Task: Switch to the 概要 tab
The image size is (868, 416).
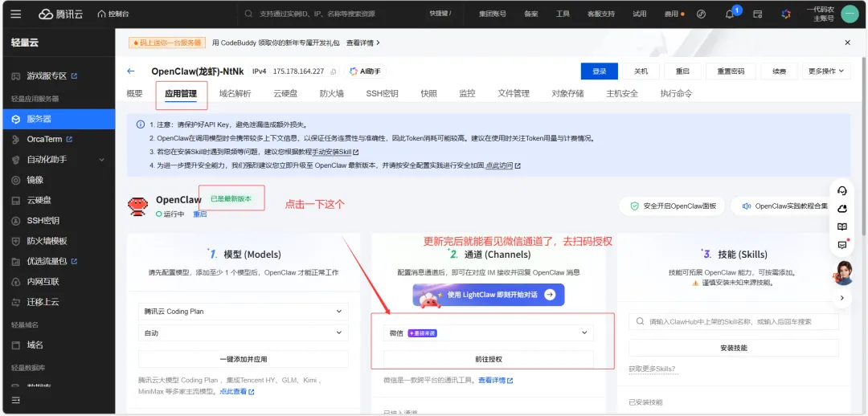Action: pyautogui.click(x=134, y=93)
